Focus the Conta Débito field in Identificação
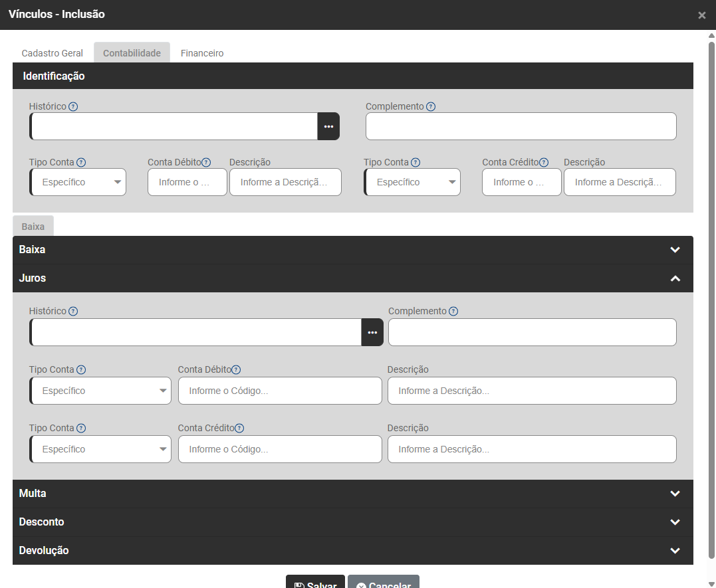 [187, 182]
